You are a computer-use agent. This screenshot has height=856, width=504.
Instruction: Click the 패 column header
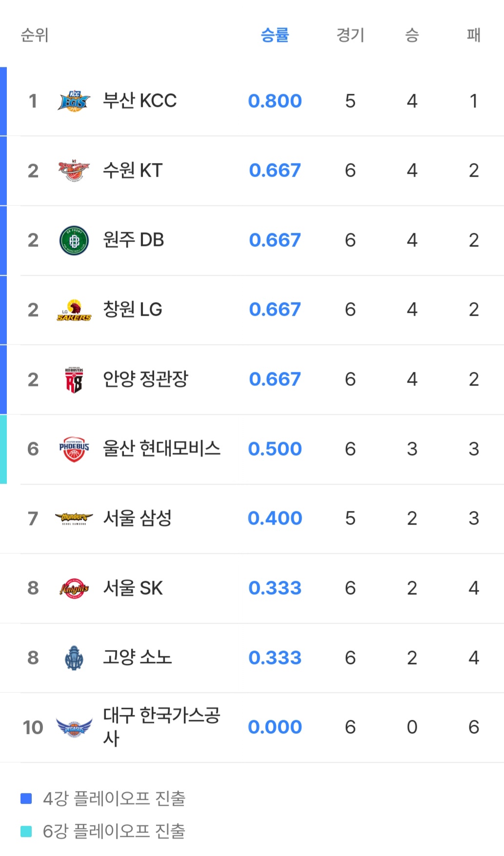pyautogui.click(x=473, y=35)
